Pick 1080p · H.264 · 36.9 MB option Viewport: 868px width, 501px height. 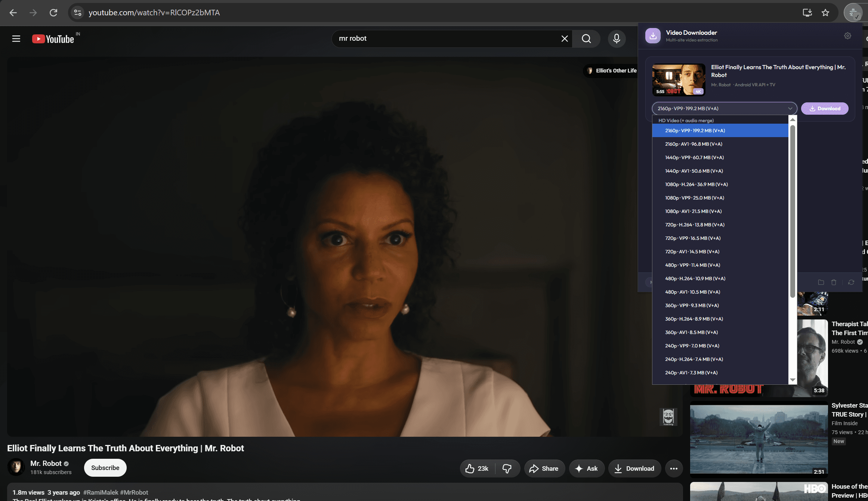click(x=720, y=184)
